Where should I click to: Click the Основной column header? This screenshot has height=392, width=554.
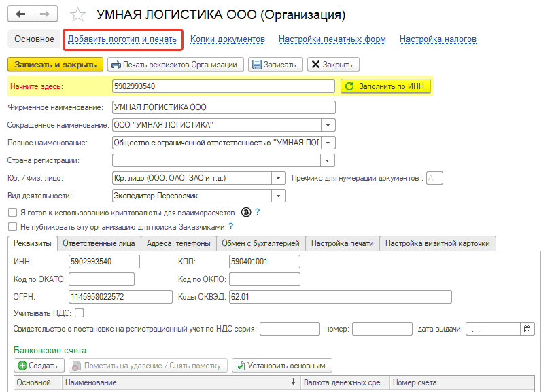coord(38,382)
